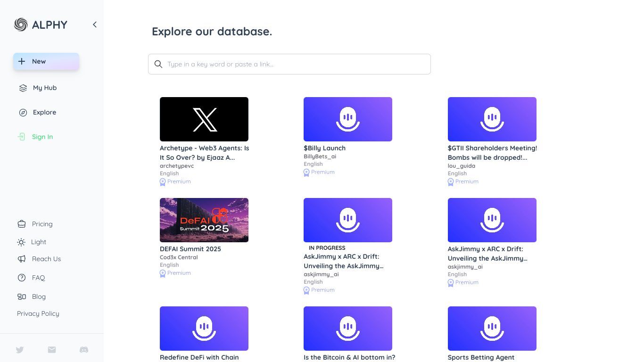Click the plus icon on New

(22, 61)
